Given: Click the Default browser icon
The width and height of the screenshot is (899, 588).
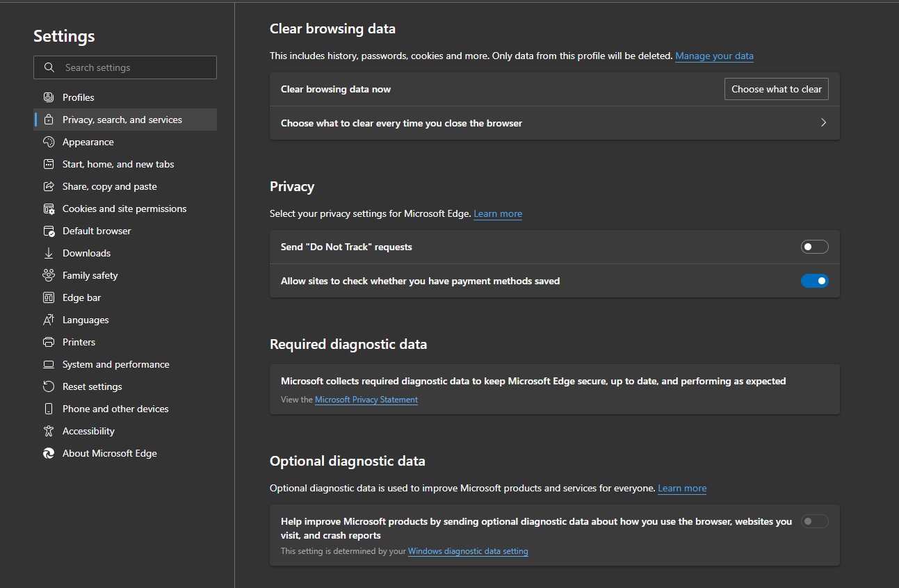Looking at the screenshot, I should (49, 231).
